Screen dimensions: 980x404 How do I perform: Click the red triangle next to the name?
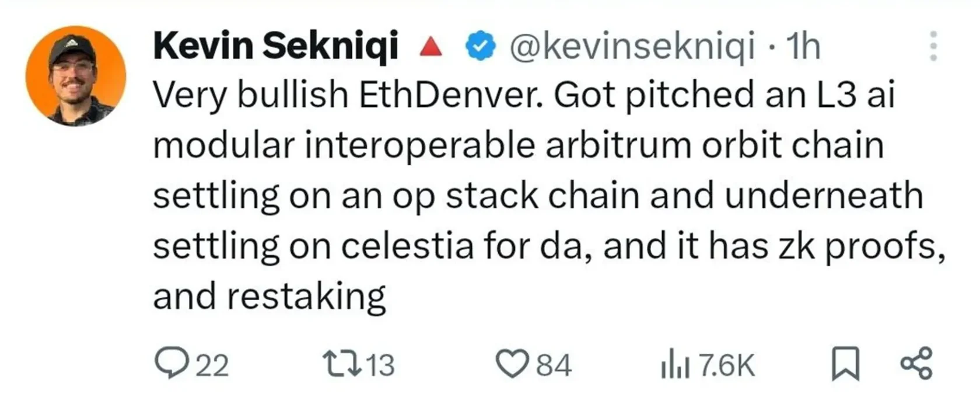(x=431, y=46)
